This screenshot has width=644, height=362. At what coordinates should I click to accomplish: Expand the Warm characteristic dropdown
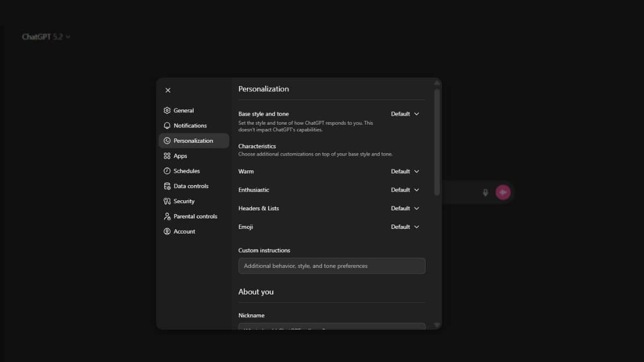coord(405,172)
